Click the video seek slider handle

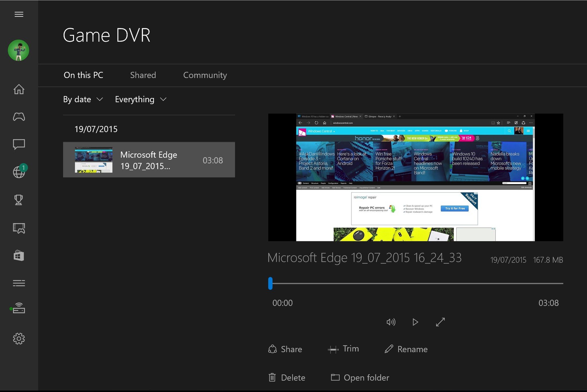(x=270, y=283)
